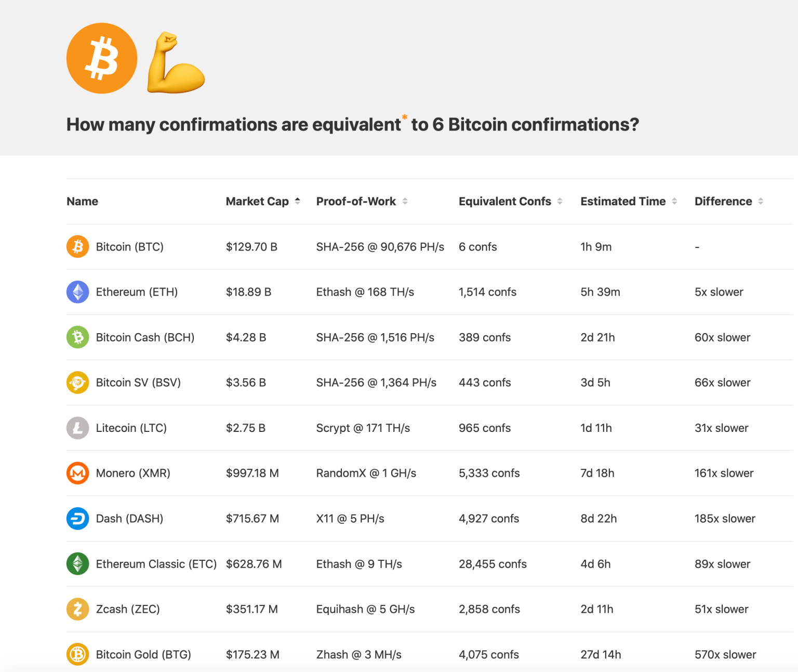Click the flexed biceps emoji
The width and height of the screenshot is (798, 672).
tap(176, 63)
